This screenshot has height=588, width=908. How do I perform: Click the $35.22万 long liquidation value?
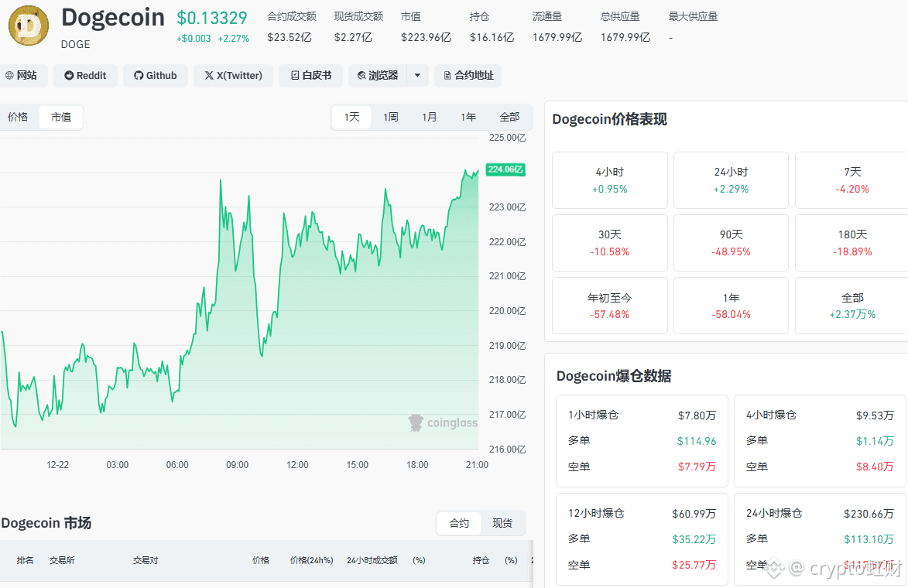click(x=694, y=539)
